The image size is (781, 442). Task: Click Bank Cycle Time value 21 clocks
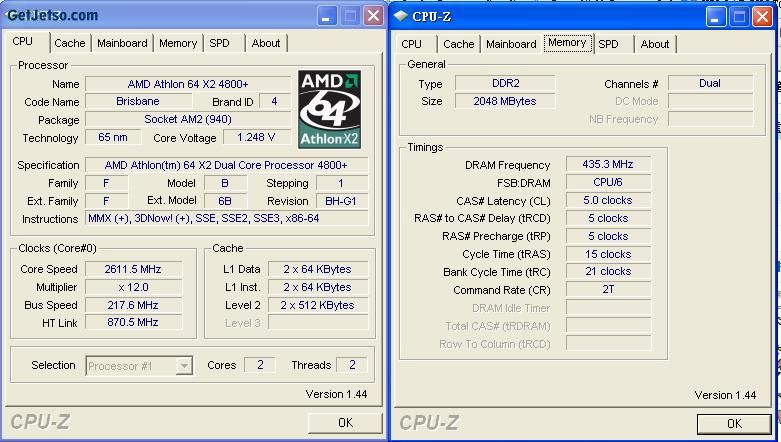coord(608,272)
